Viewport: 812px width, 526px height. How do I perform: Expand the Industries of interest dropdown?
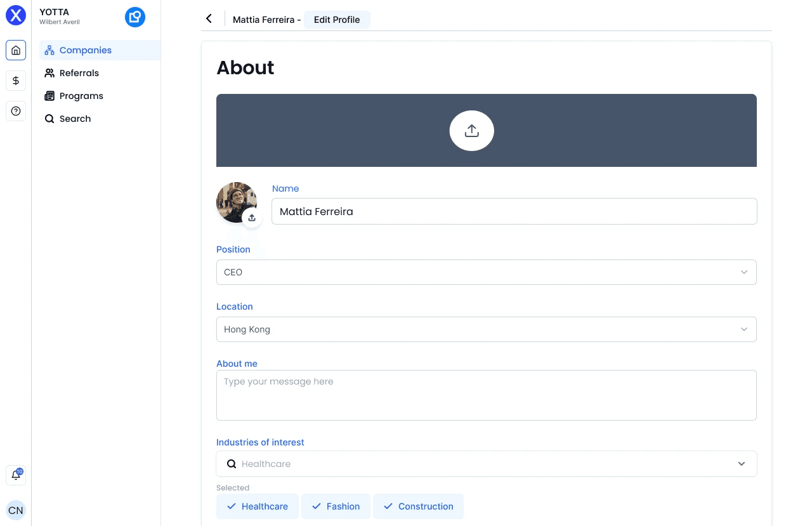(741, 464)
